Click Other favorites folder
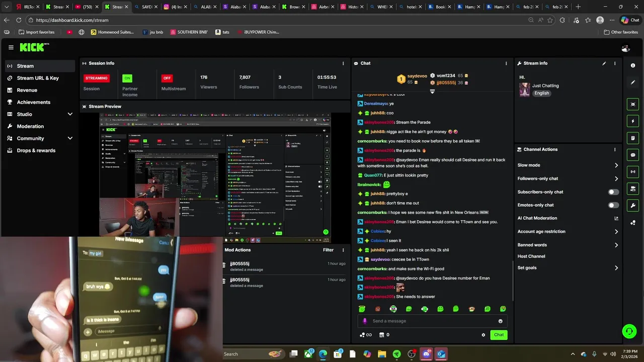 point(621,32)
